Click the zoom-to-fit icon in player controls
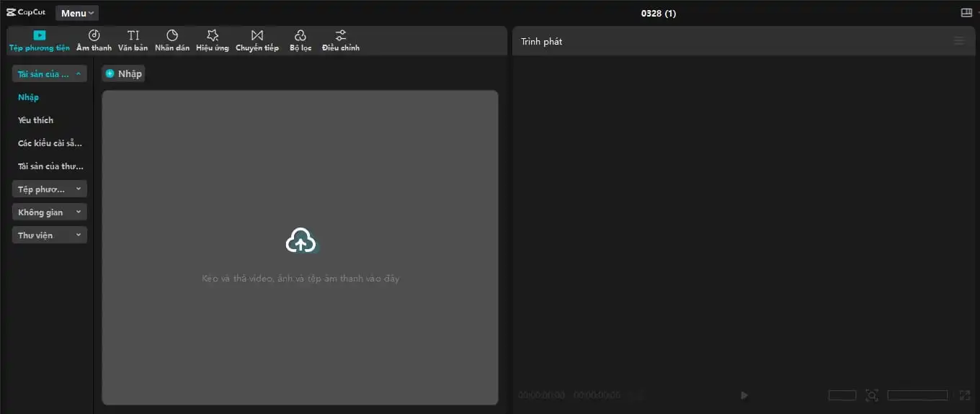The image size is (980, 414). tap(872, 395)
